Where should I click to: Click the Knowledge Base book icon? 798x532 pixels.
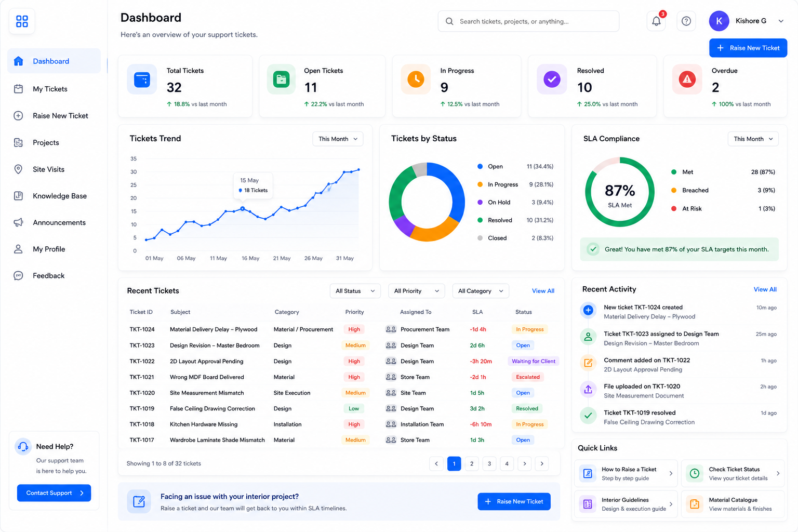(x=18, y=196)
